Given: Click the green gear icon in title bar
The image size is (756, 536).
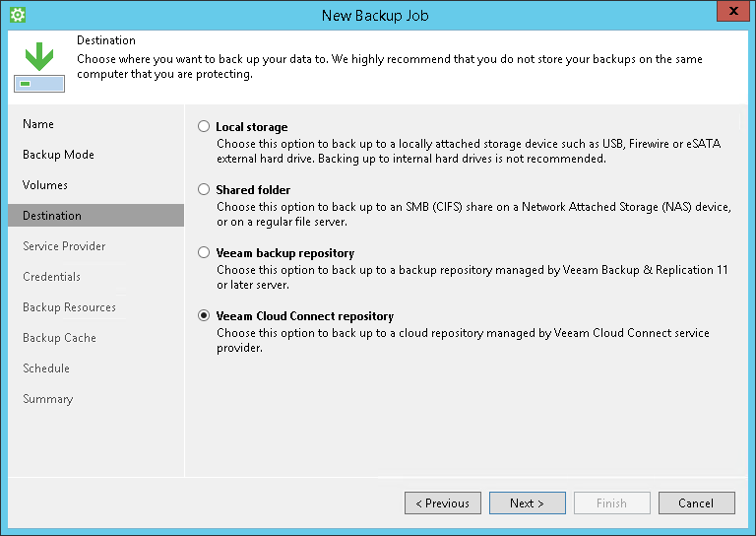Looking at the screenshot, I should tap(18, 15).
